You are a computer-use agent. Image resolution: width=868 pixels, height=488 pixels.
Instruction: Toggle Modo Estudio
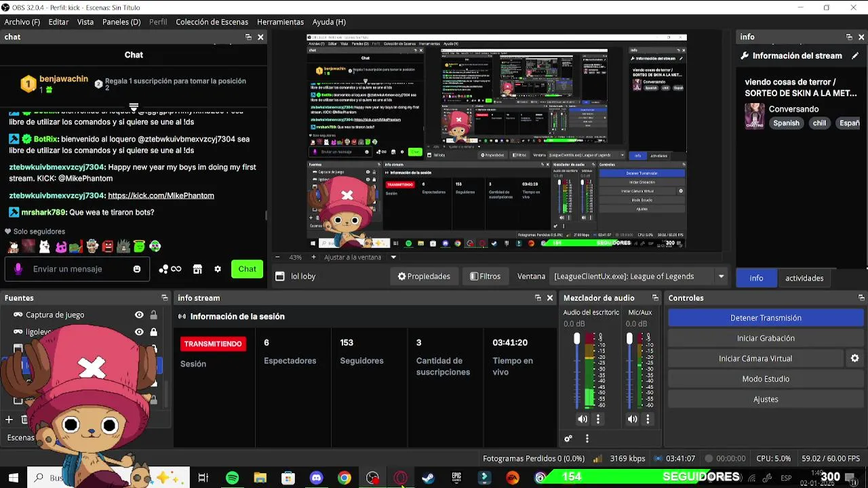[766, 379]
